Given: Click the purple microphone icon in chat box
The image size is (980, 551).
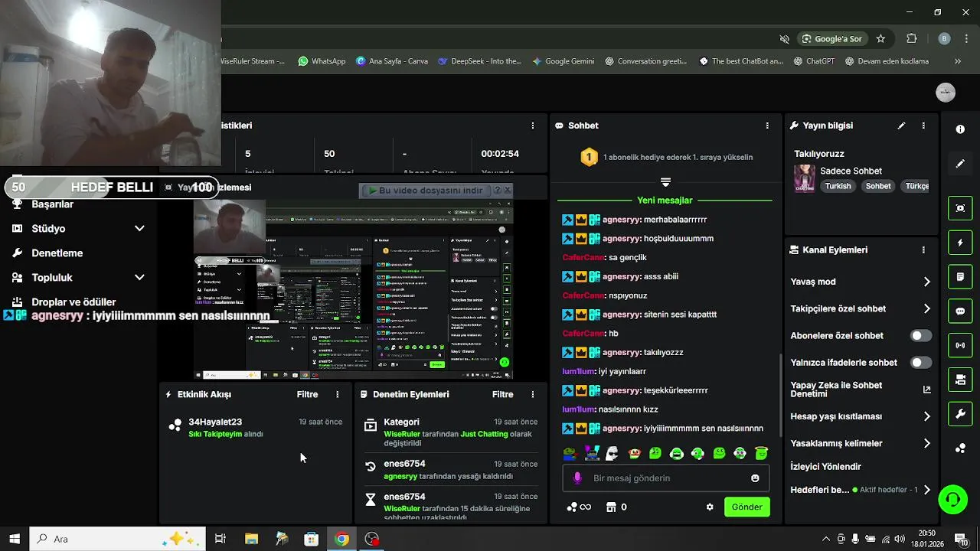Looking at the screenshot, I should (x=577, y=478).
